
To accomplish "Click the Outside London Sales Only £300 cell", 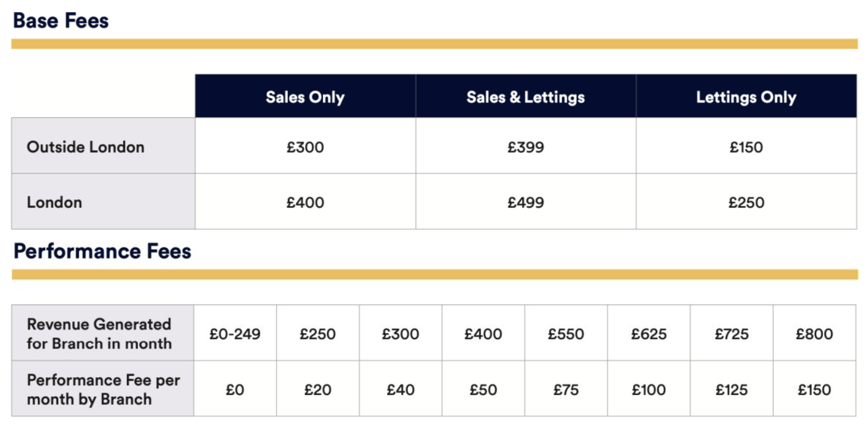I will pos(305,147).
